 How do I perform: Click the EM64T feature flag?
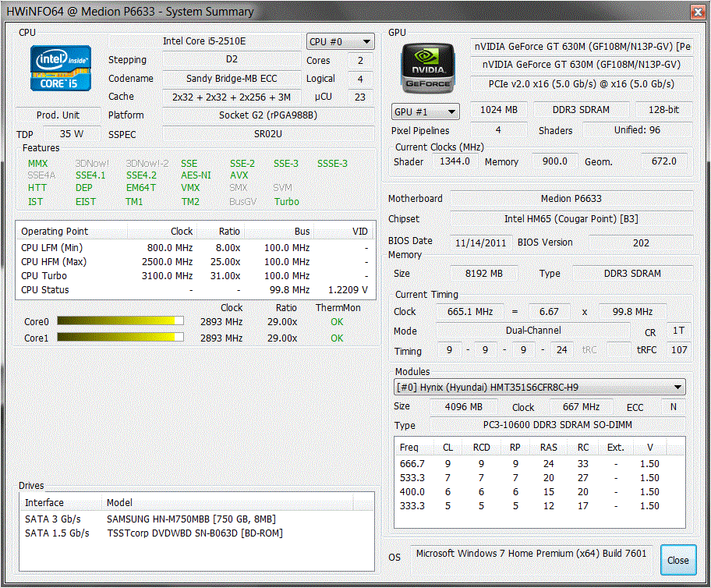141,188
